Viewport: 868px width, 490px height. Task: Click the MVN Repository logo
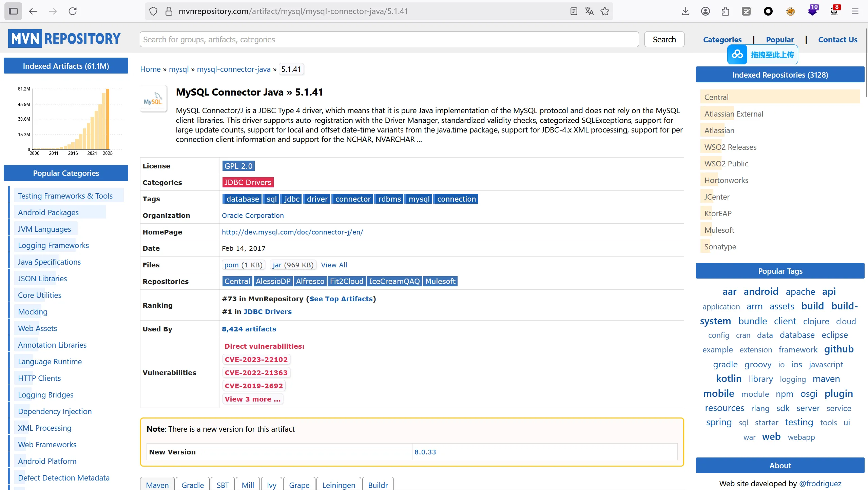64,39
